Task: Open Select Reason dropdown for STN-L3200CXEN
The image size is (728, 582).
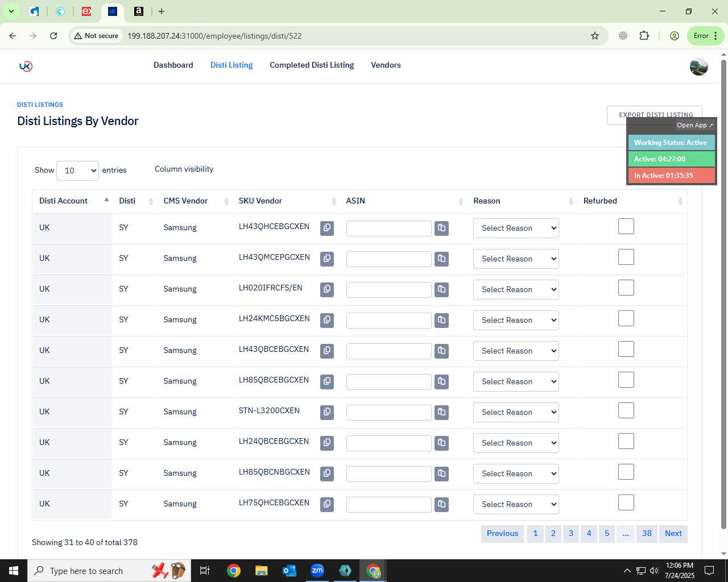Action: (516, 412)
